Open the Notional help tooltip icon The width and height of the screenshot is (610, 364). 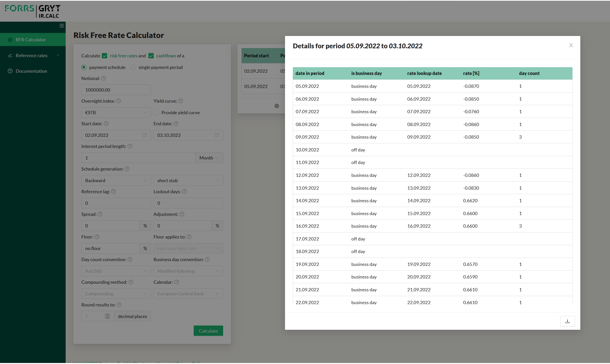(104, 78)
